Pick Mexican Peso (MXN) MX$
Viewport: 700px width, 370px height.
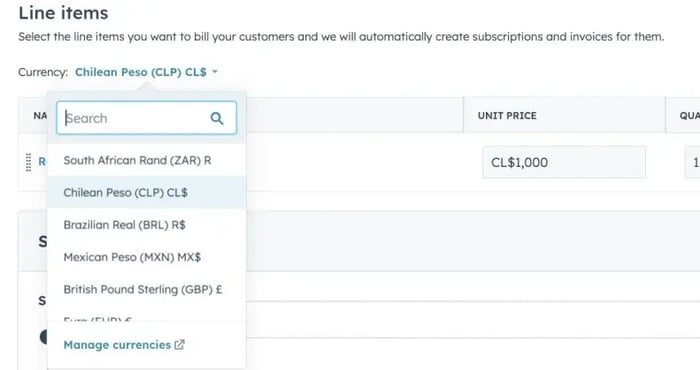(x=146, y=257)
